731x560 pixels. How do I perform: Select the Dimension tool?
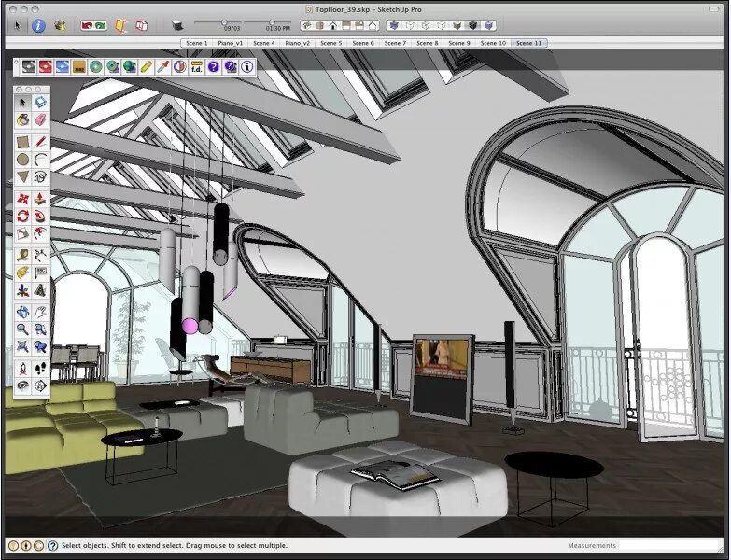[40, 255]
